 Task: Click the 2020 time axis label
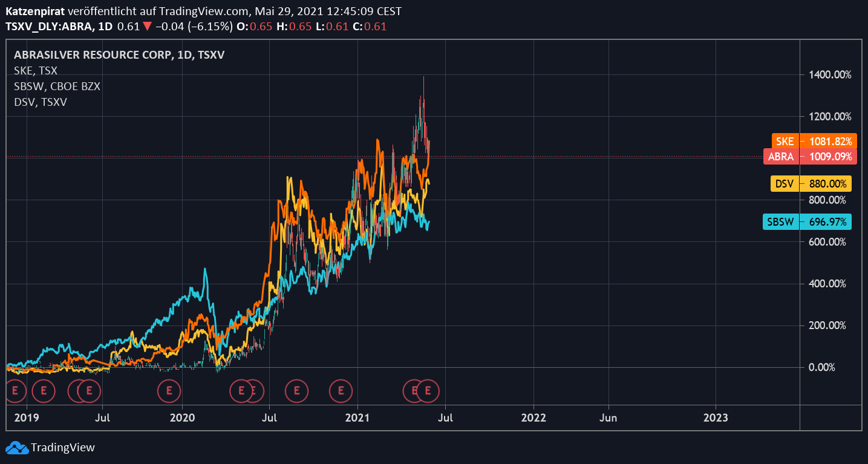coord(182,417)
